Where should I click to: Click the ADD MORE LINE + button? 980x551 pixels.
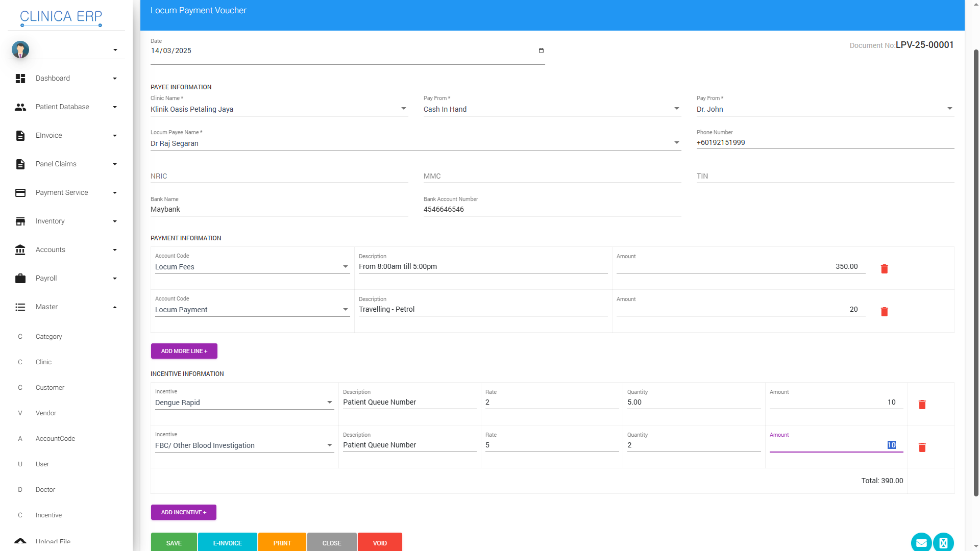[184, 351]
